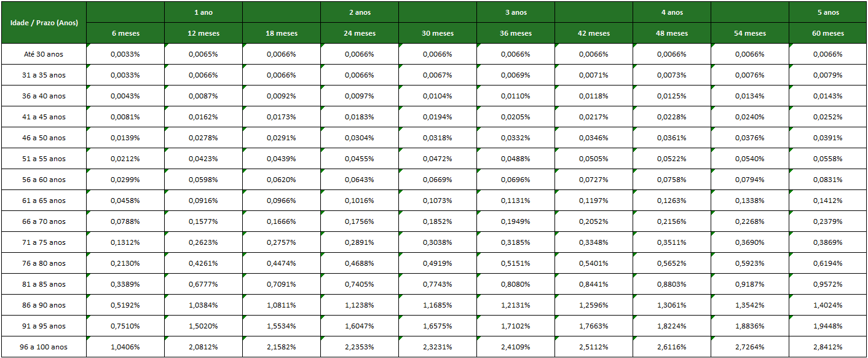This screenshot has height=358, width=868.
Task: Select the "54 meses" column header
Action: click(x=750, y=33)
